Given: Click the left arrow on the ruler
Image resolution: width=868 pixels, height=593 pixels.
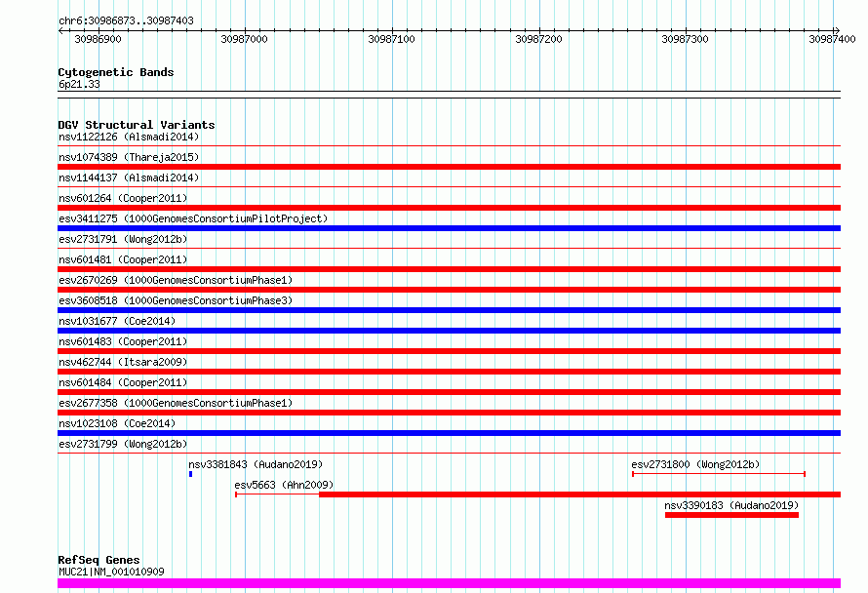Looking at the screenshot, I should tap(61, 31).
